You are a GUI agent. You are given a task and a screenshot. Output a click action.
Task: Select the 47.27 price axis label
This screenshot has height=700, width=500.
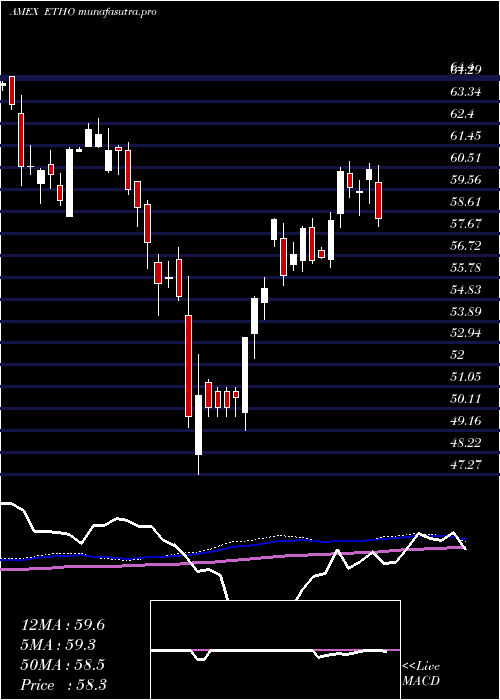[x=466, y=465]
